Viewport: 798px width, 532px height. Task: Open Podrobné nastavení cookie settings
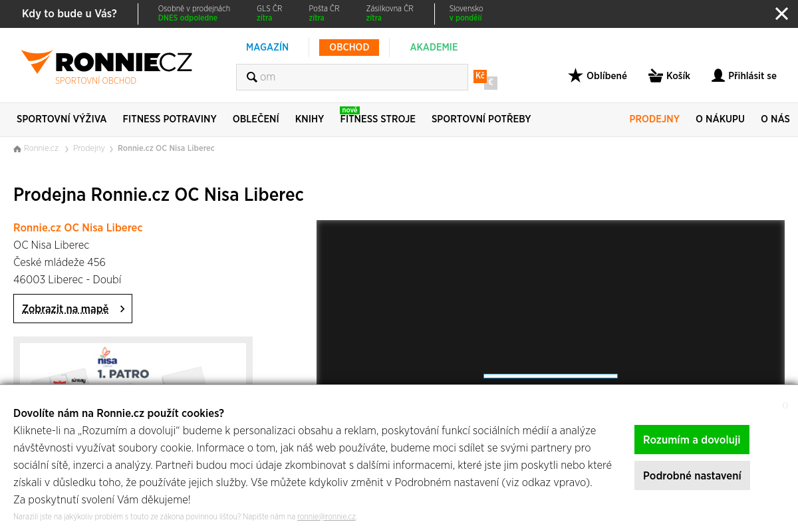[x=692, y=475]
